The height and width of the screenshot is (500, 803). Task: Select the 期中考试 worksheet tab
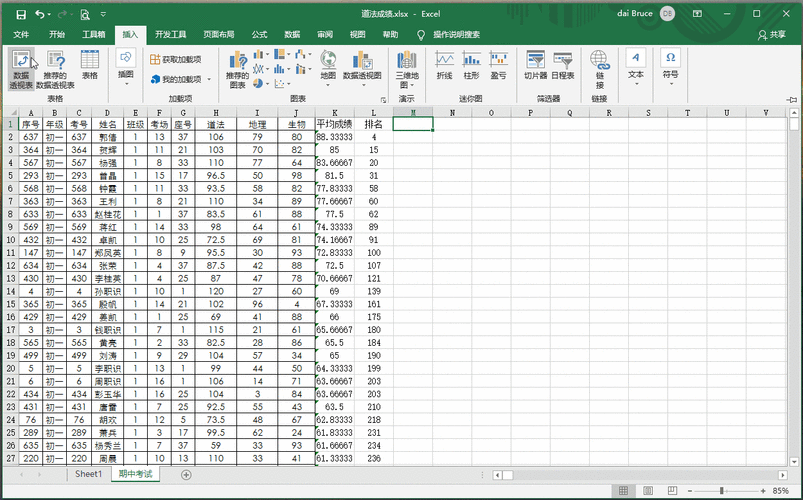(x=135, y=474)
